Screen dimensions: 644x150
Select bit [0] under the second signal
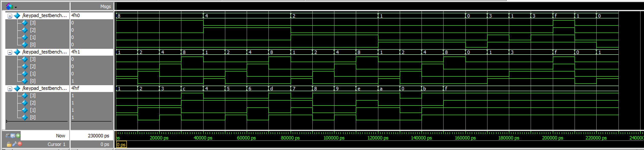[x=32, y=81]
